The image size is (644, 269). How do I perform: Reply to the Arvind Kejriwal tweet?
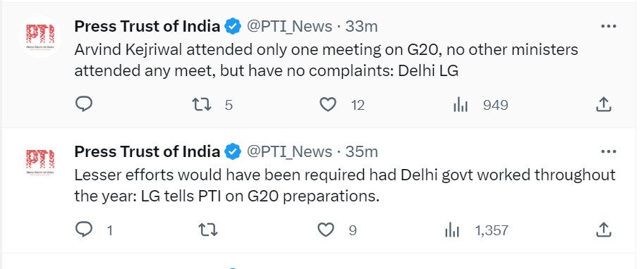tap(84, 105)
